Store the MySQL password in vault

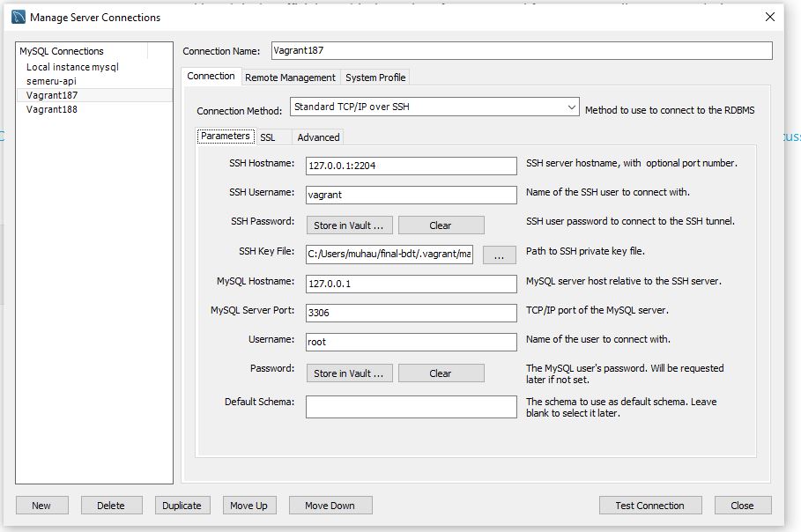[x=350, y=373]
